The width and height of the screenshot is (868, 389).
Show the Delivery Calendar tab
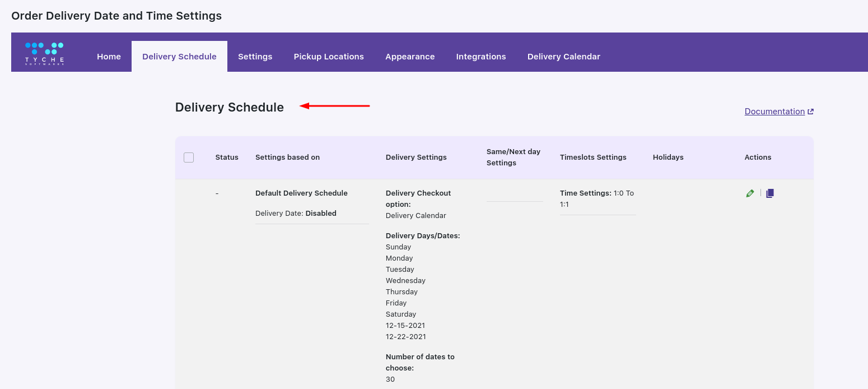(x=563, y=57)
